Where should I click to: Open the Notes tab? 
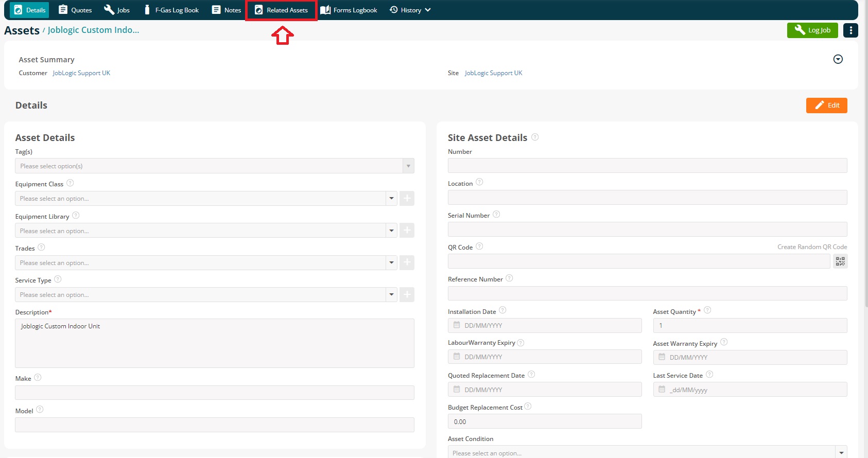pos(227,10)
